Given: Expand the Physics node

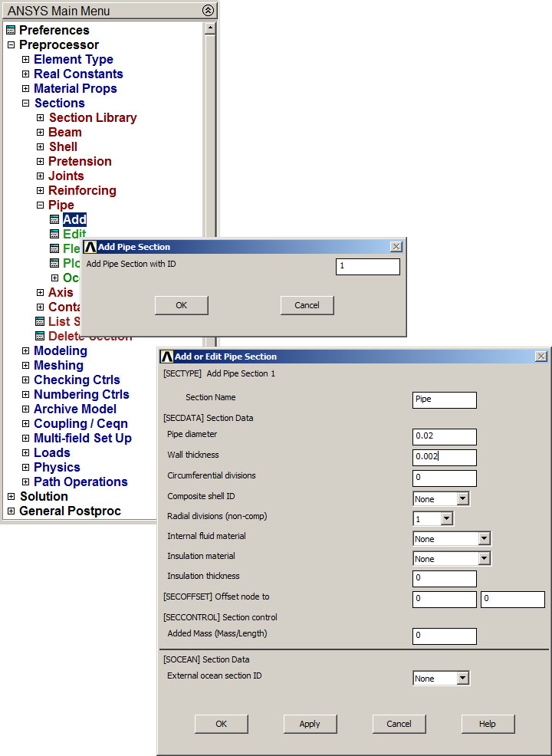Looking at the screenshot, I should [25, 467].
